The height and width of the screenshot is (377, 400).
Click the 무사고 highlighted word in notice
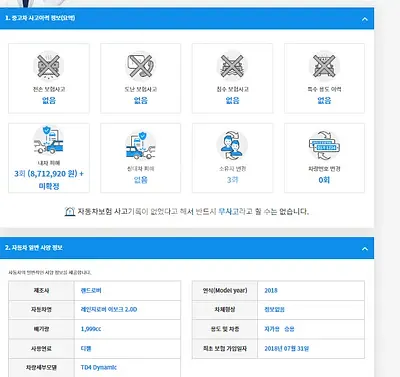click(x=228, y=211)
